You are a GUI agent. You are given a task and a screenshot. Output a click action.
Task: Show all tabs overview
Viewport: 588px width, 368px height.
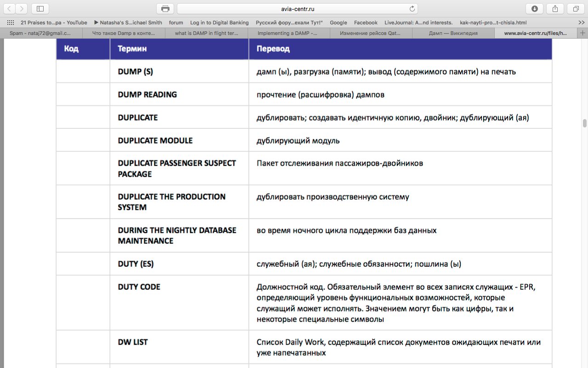[x=576, y=9]
